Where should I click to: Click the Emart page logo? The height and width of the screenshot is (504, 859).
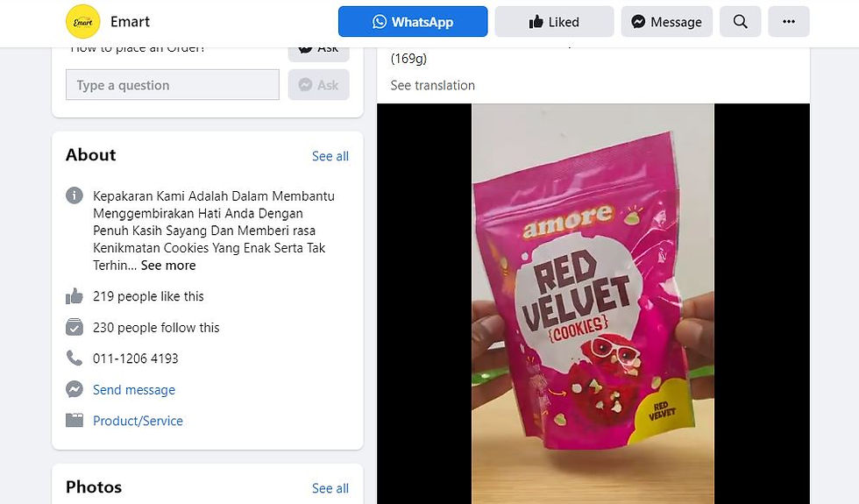point(82,21)
